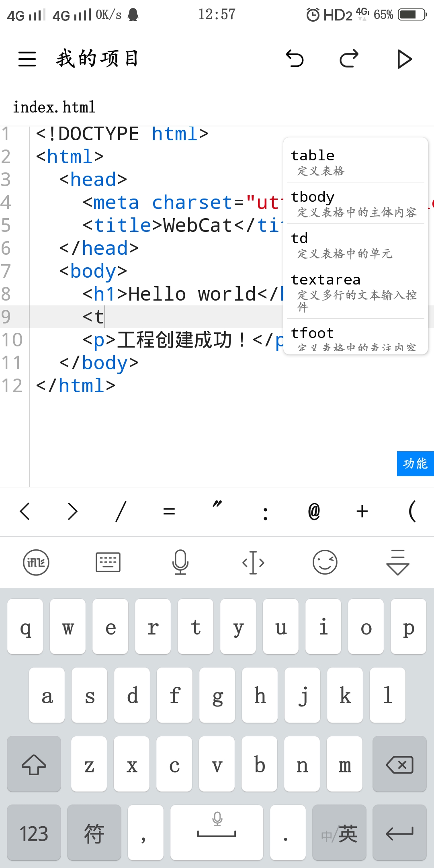The image size is (434, 868).
Task: Tap the enter return key
Action: pyautogui.click(x=399, y=833)
